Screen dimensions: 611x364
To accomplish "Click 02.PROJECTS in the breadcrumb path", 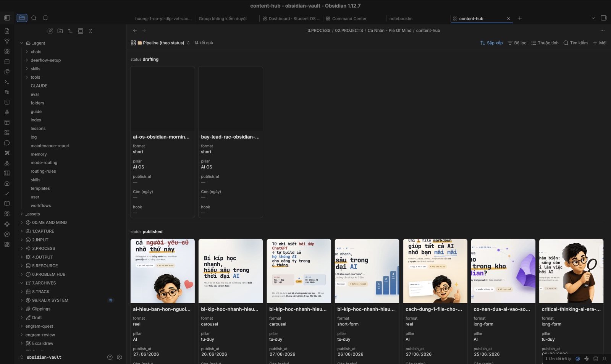I will point(349,31).
